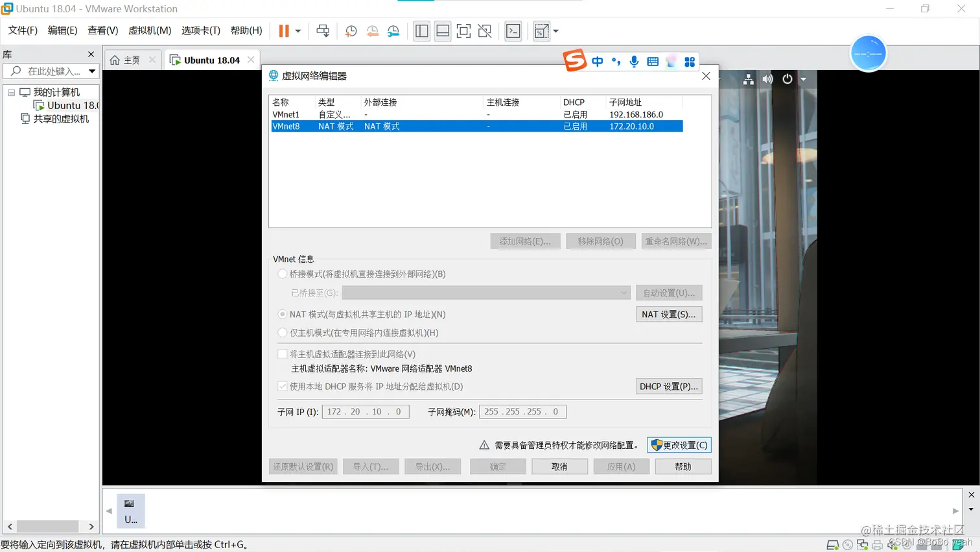Image resolution: width=980 pixels, height=552 pixels.
Task: Click the dialog's 帮助 button
Action: click(683, 466)
